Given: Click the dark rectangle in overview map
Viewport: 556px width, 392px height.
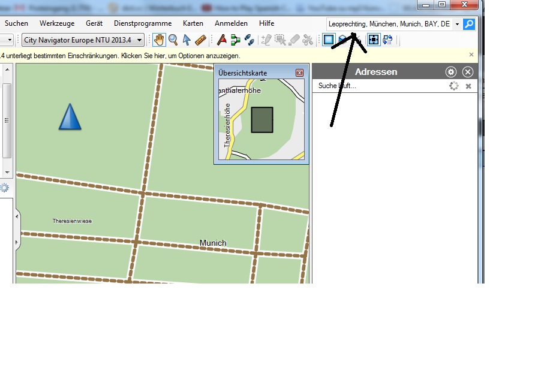Looking at the screenshot, I should 262,120.
